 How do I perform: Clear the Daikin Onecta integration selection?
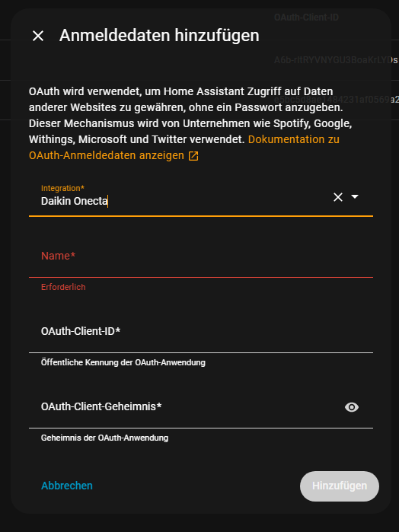pos(338,197)
